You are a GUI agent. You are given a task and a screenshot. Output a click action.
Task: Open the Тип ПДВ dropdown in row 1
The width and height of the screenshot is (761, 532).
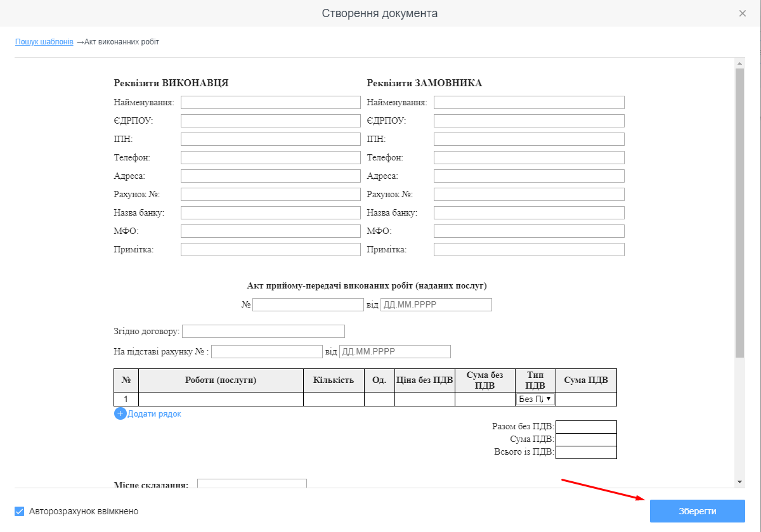536,399
